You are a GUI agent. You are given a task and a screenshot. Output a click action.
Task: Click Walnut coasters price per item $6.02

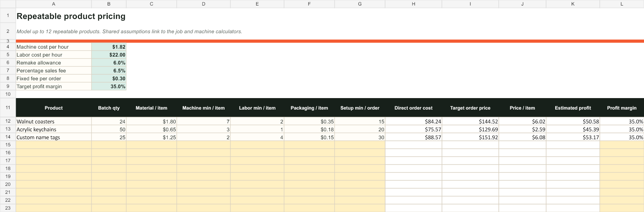(x=522, y=121)
